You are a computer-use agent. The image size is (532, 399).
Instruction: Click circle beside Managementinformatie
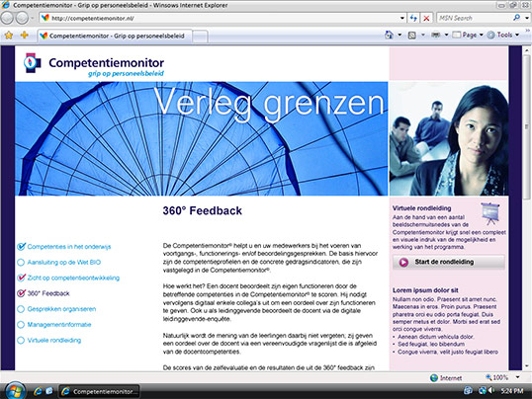click(21, 325)
